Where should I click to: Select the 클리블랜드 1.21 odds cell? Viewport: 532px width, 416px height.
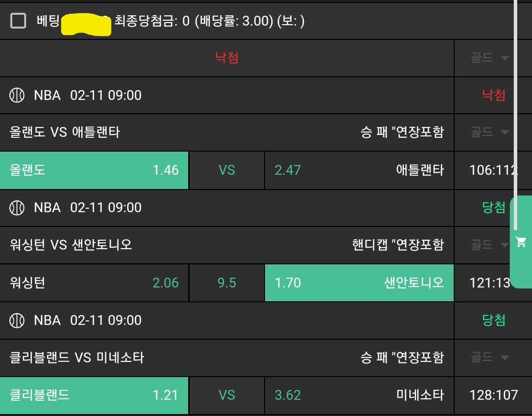click(x=94, y=395)
